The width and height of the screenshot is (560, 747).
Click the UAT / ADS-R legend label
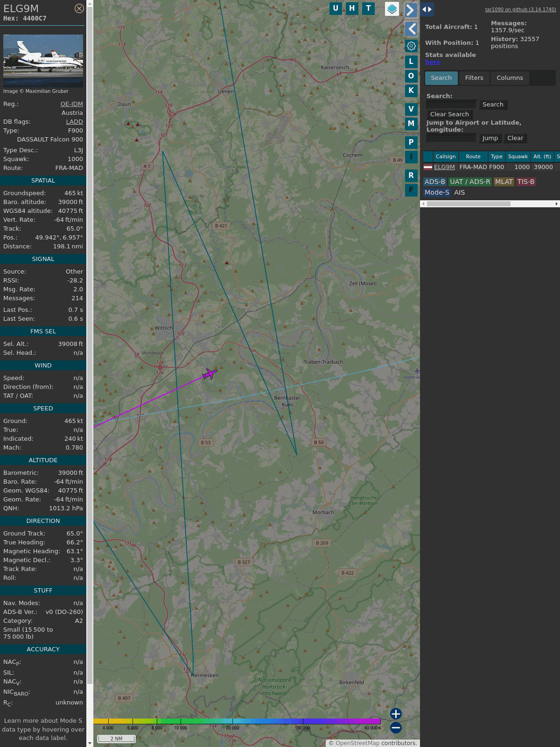[470, 182]
